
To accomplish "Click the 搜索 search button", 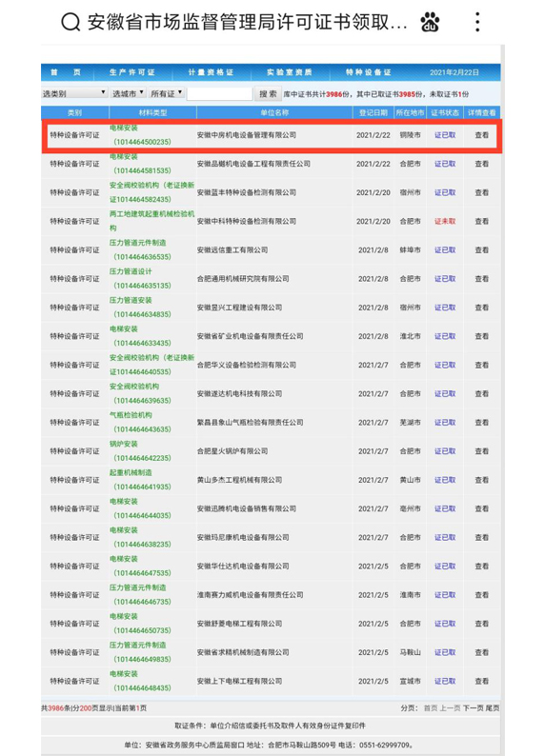I will pyautogui.click(x=267, y=93).
